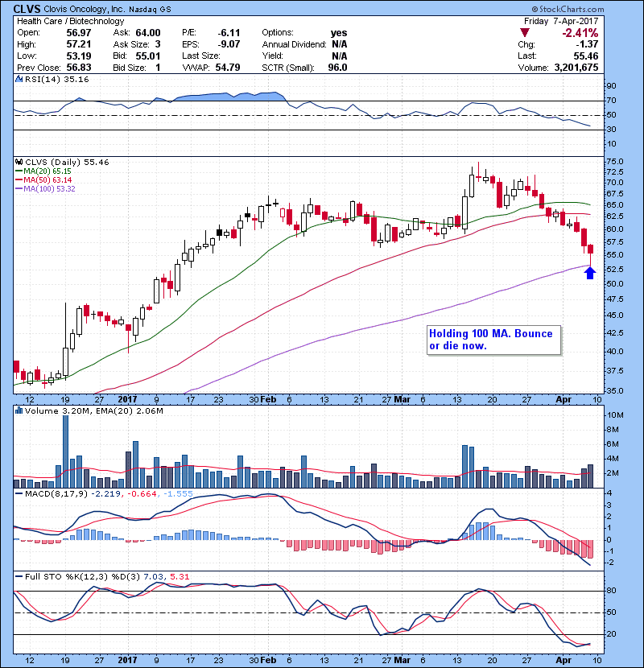Click the volume bars icon beside Volume 3.20M

pos(19,410)
